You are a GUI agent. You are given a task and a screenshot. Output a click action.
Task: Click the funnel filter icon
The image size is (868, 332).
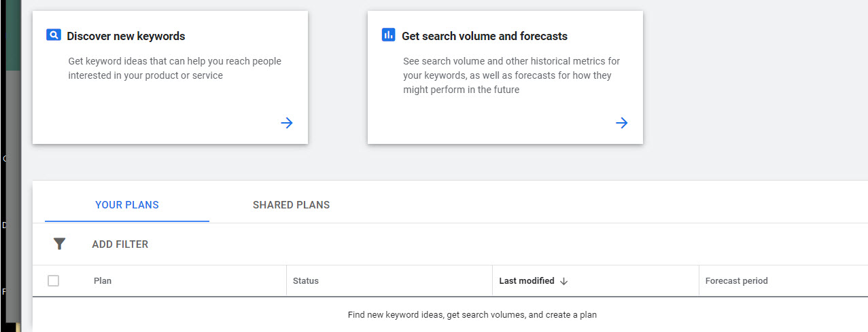point(59,244)
